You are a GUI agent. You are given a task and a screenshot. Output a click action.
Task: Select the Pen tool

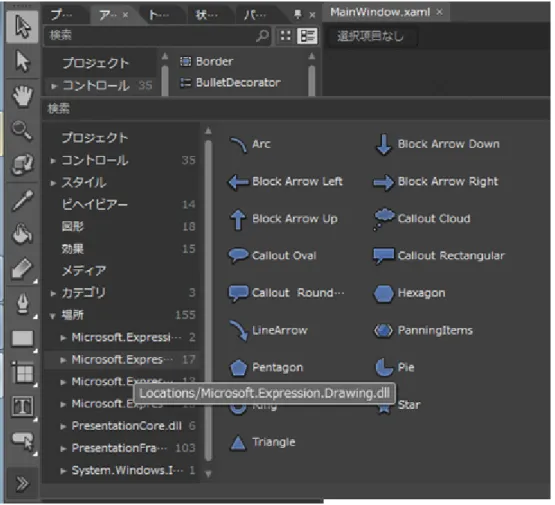tap(22, 304)
